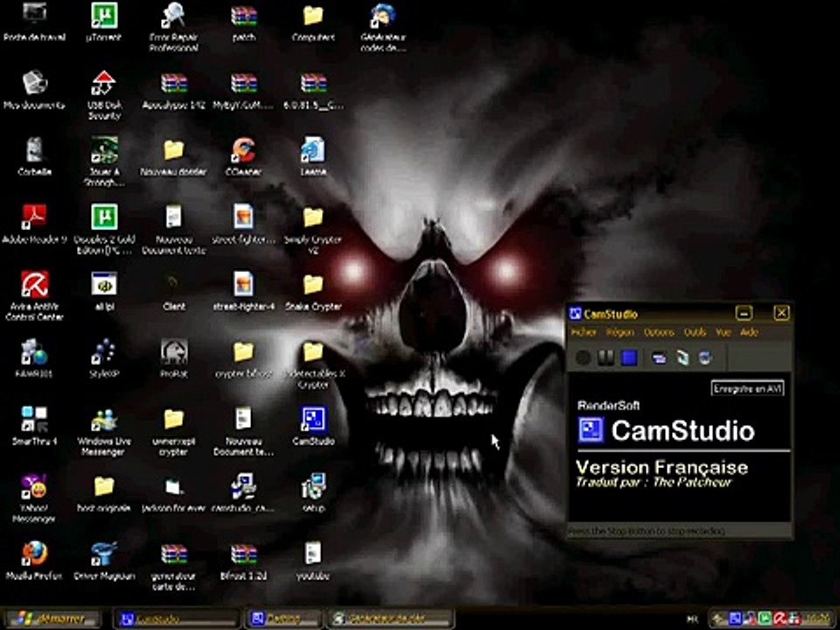
Task: Select the CamStudio desktop shortcut
Action: [313, 426]
